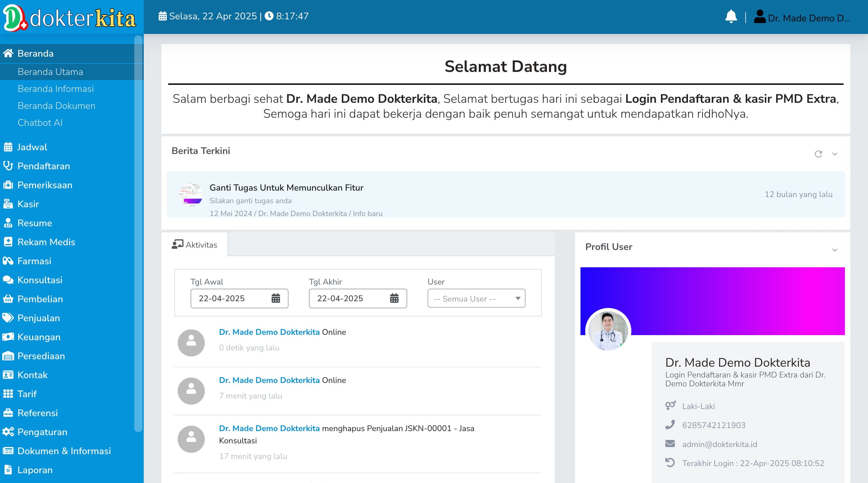Click the Pembelian basket icon in sidebar

[x=8, y=299]
